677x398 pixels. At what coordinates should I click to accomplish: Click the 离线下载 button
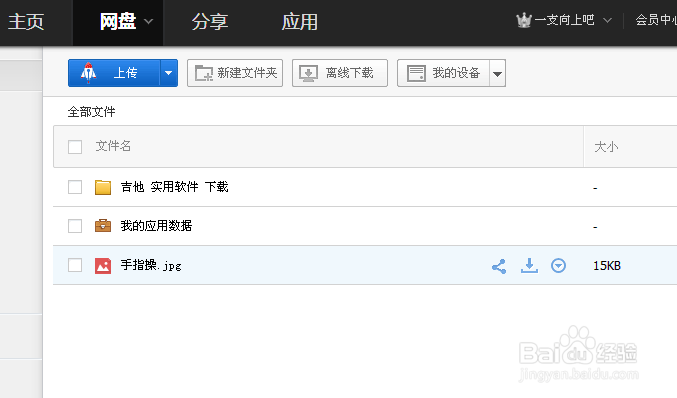click(340, 73)
